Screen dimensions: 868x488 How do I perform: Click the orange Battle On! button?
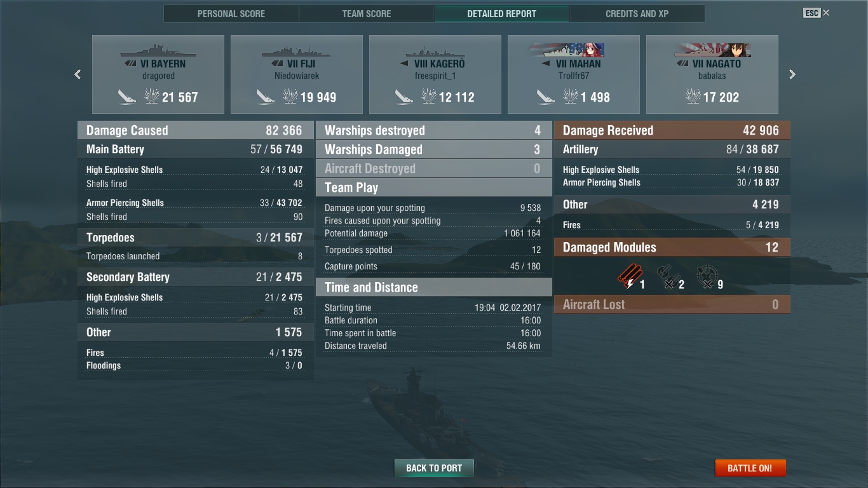coord(750,468)
